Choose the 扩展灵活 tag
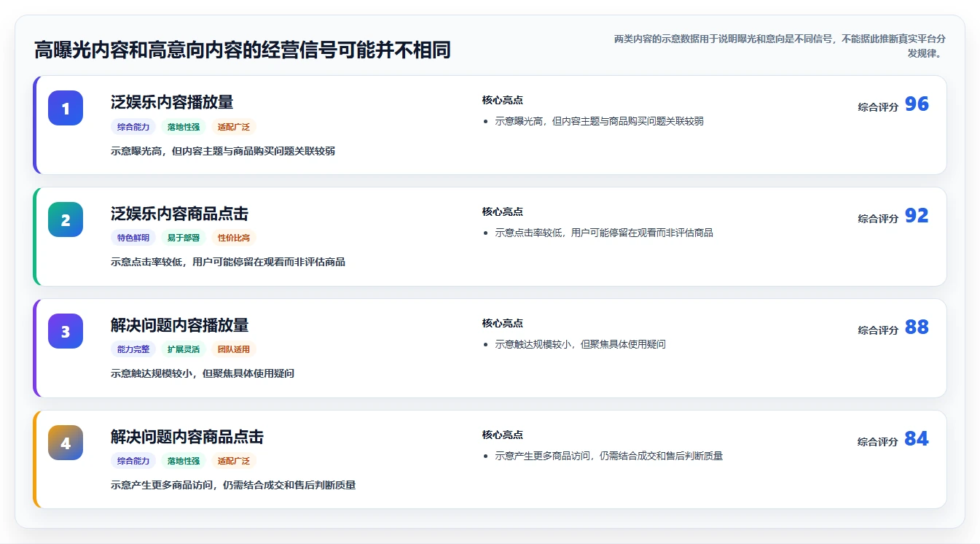This screenshot has width=980, height=544. click(184, 349)
